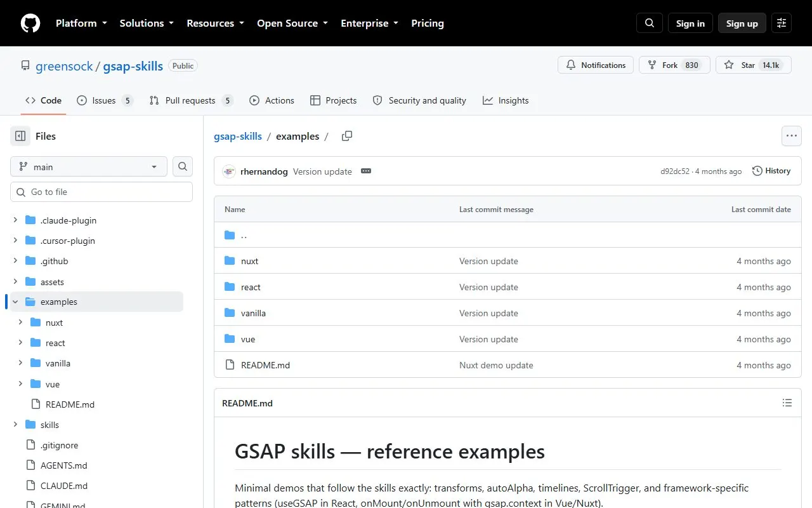The width and height of the screenshot is (812, 508).
Task: Expand the nuxt folder chevron in tree
Action: pos(20,323)
